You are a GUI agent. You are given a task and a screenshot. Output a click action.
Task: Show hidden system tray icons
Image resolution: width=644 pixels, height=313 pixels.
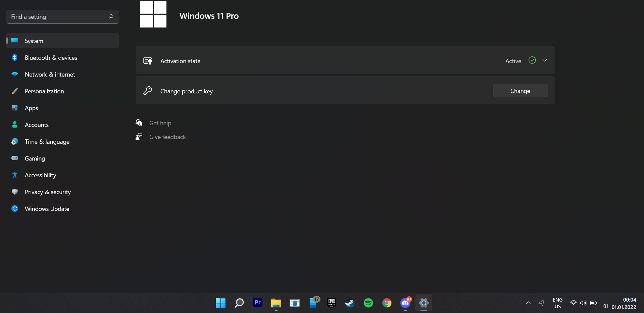pyautogui.click(x=528, y=303)
